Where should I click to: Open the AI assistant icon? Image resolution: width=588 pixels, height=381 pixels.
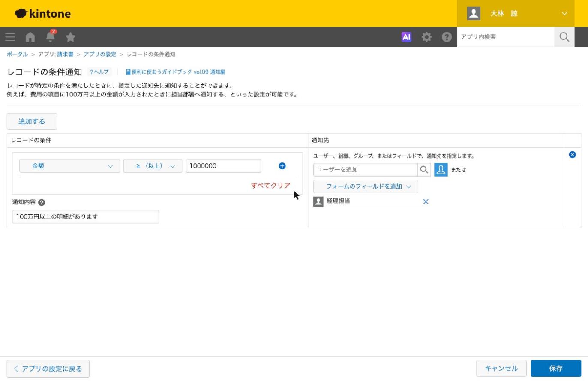point(406,37)
